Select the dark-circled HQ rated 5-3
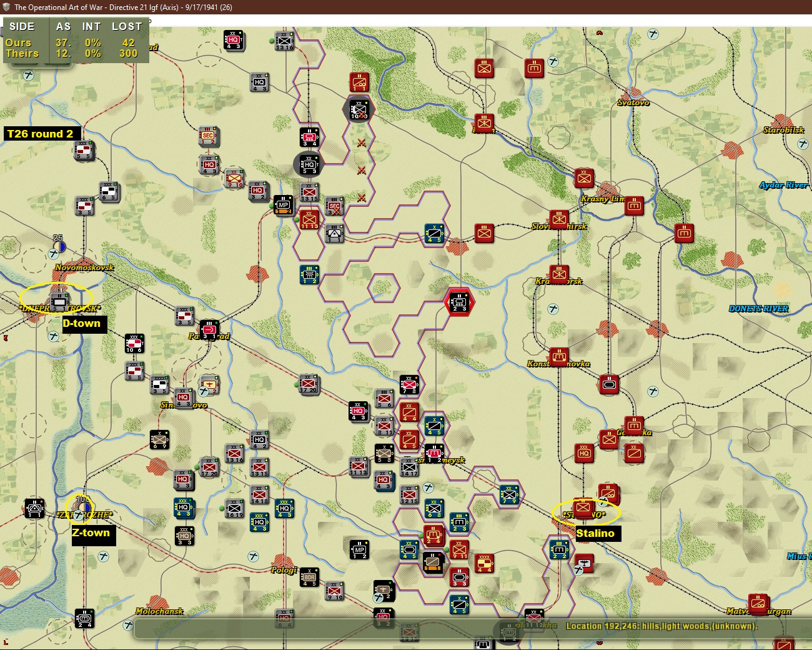The height and width of the screenshot is (650, 812). (309, 165)
